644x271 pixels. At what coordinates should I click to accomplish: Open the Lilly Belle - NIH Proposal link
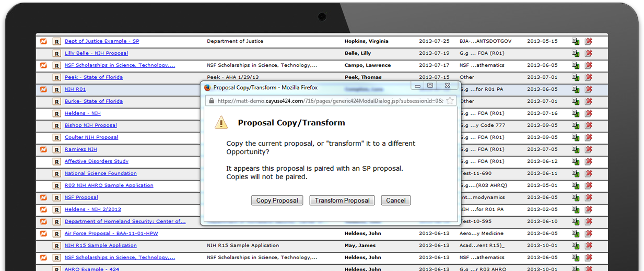(96, 53)
